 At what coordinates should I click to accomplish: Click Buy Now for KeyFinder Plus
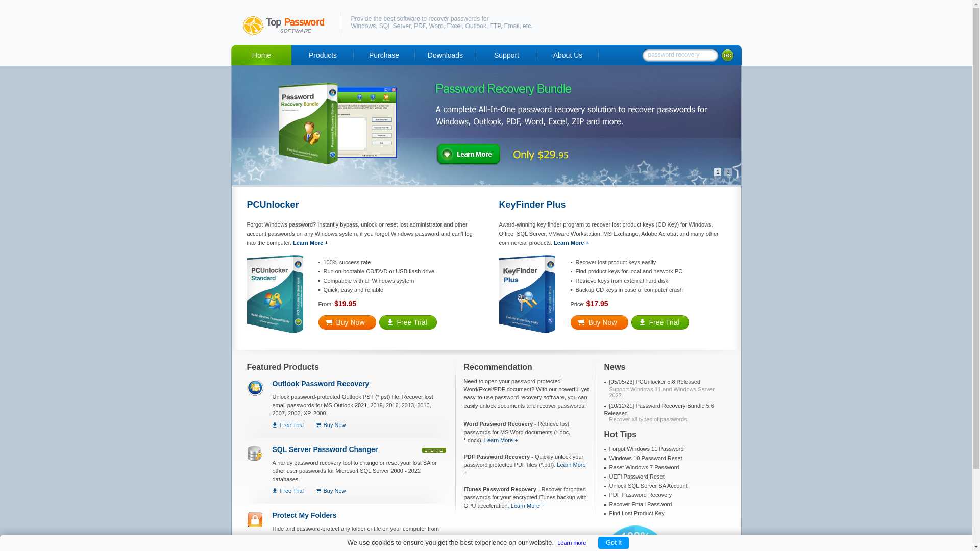click(x=599, y=322)
